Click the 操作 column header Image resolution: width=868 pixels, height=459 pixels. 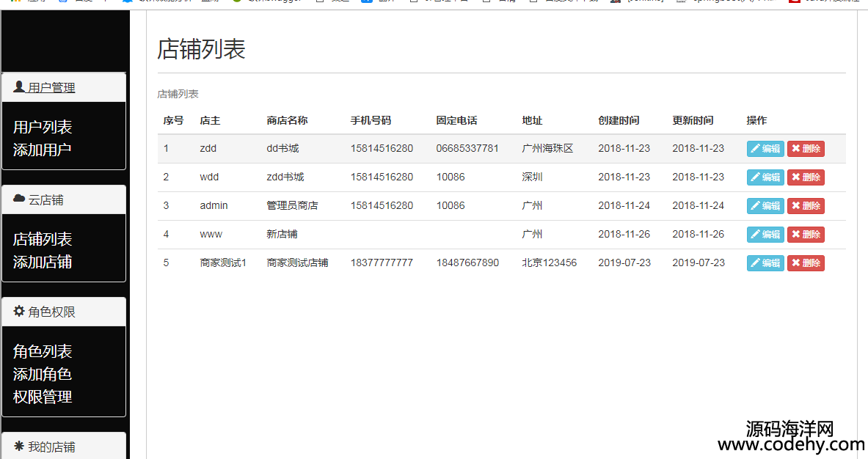(756, 120)
